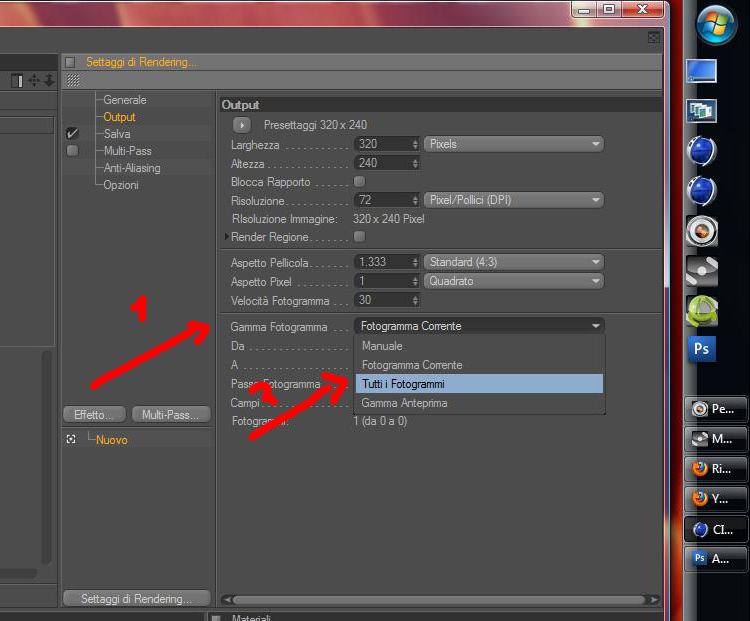Click the panel menu icon in the top-right corner

click(x=653, y=38)
